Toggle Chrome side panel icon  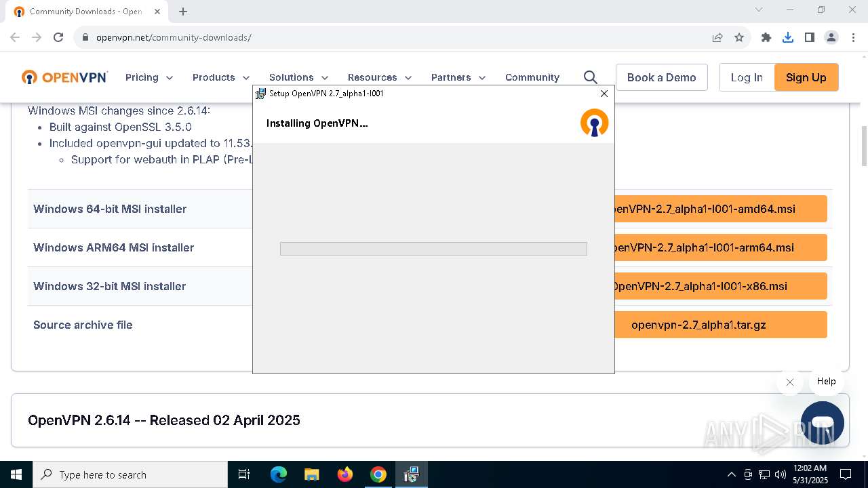click(x=810, y=37)
